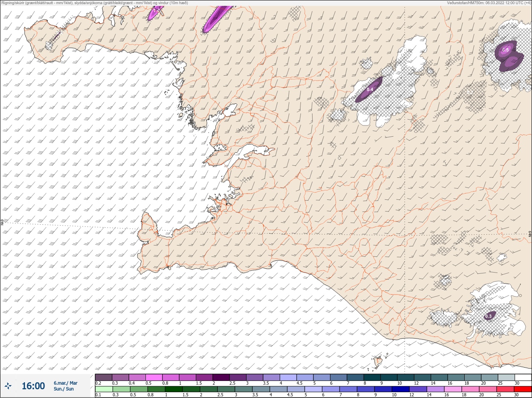Click the 0.3 snowfall label over the southern glacier

[488, 316]
